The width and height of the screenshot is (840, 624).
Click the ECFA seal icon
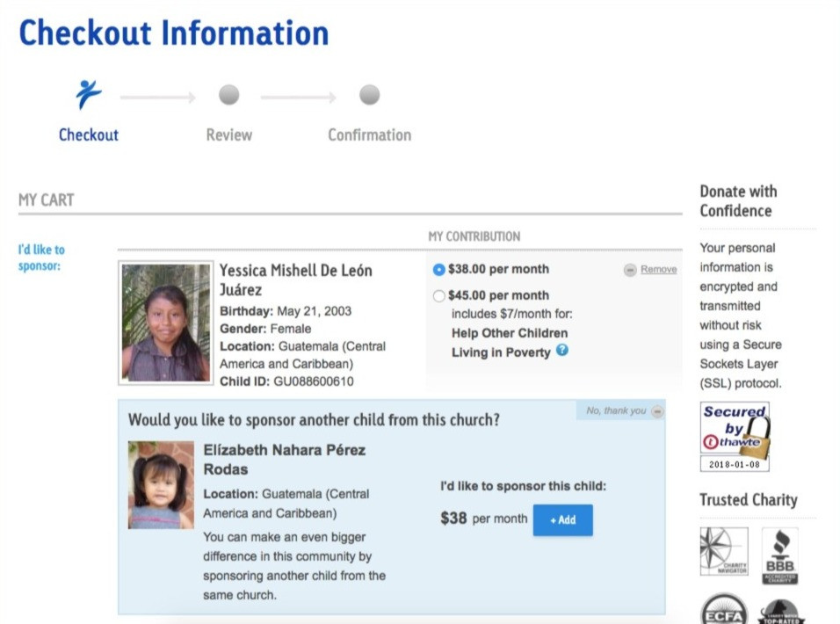click(x=723, y=610)
